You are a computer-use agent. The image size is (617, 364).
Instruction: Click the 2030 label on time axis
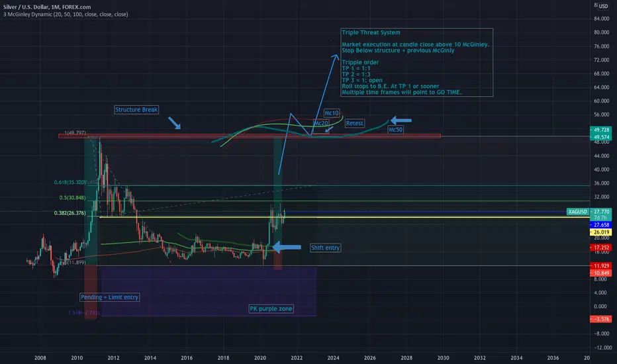coord(443,357)
